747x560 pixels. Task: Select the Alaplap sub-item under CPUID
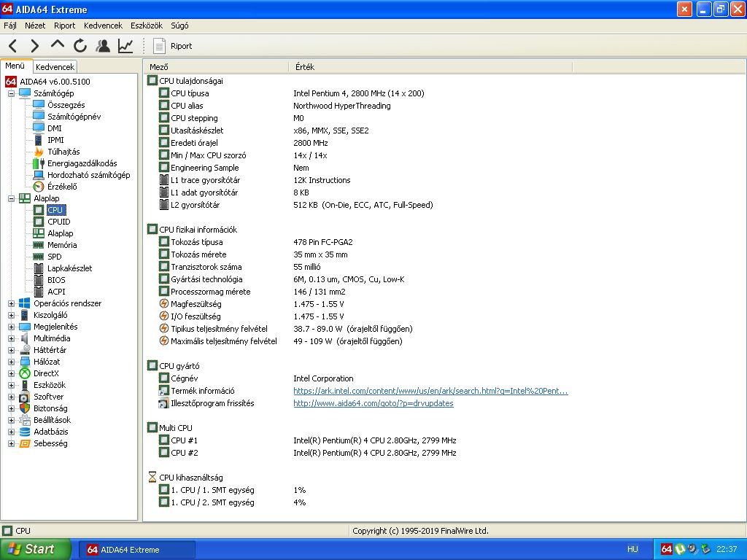[60, 233]
